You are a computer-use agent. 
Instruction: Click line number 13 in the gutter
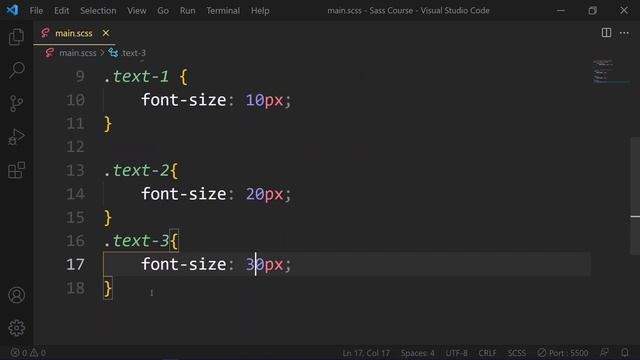tap(76, 170)
